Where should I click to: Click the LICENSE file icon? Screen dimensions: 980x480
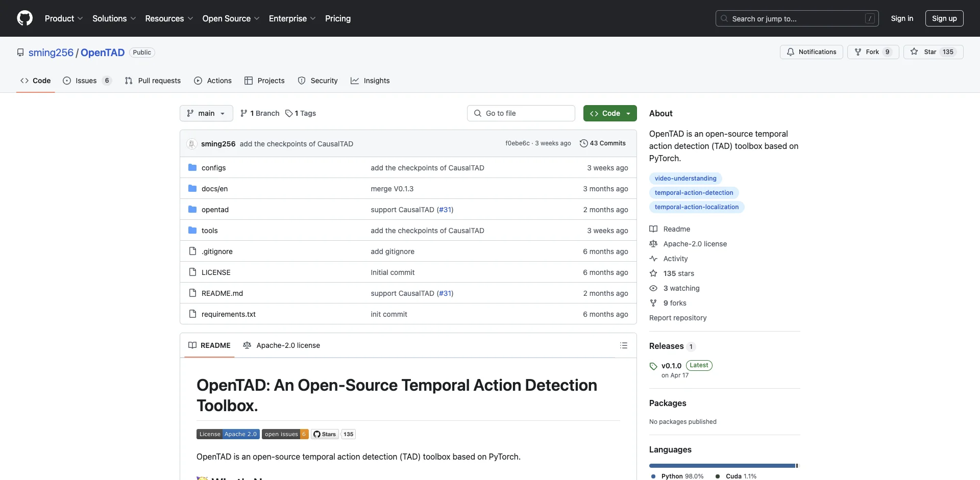coord(192,272)
